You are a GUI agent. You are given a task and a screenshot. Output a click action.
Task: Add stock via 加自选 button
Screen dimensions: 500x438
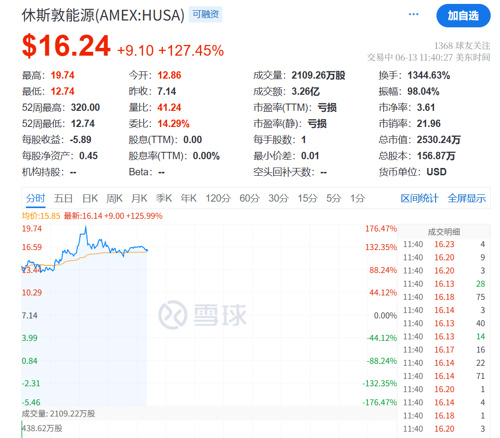463,16
